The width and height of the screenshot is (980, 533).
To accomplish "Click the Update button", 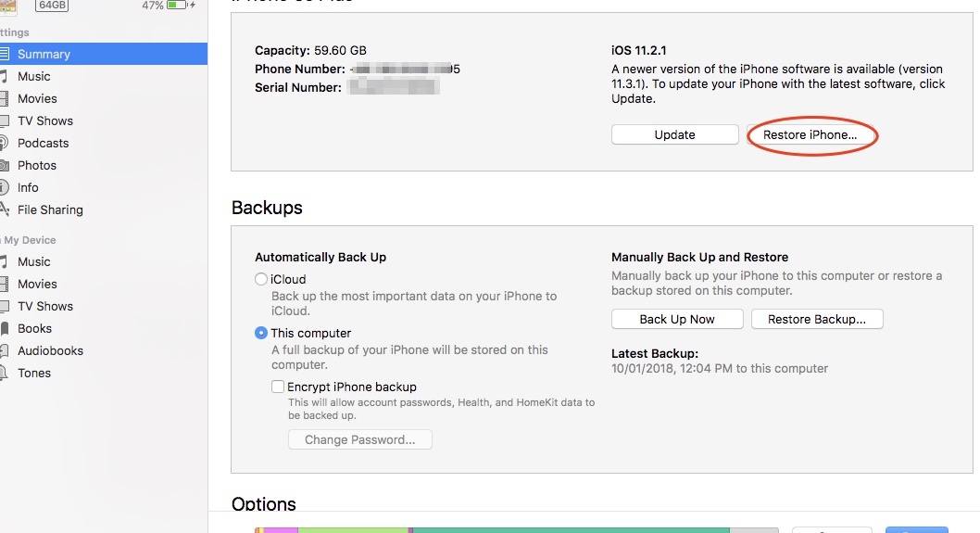I will point(675,134).
